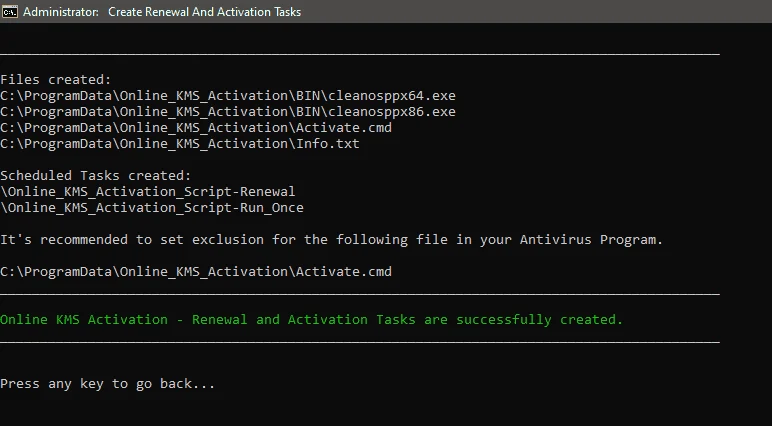Image resolution: width=772 pixels, height=426 pixels.
Task: Click the Antivirus exclusion recommendation line
Action: (331, 240)
